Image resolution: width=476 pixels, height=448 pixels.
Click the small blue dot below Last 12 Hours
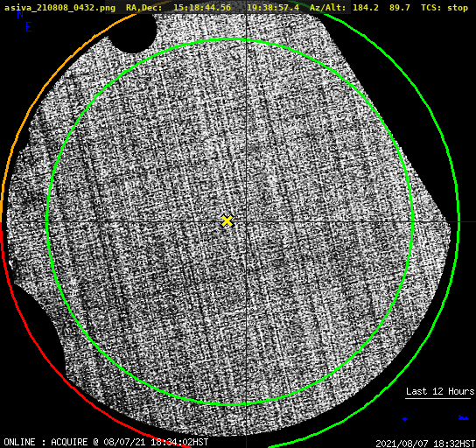[404, 419]
